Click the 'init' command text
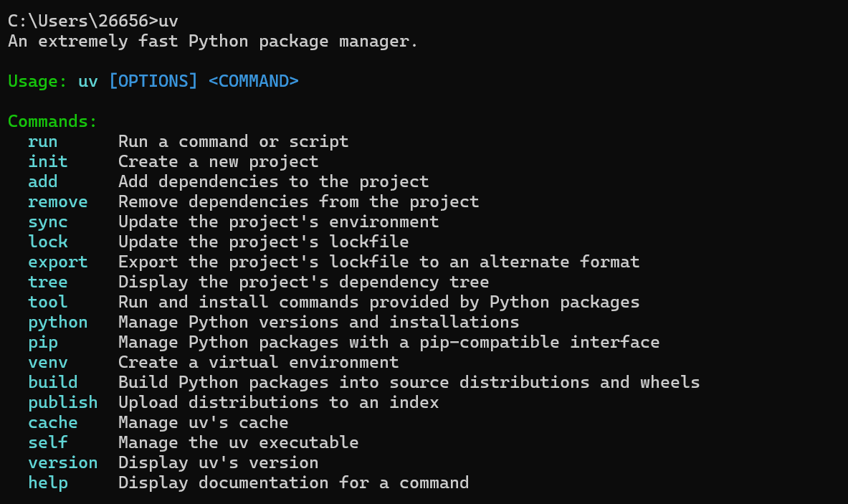The image size is (848, 504). pos(48,161)
